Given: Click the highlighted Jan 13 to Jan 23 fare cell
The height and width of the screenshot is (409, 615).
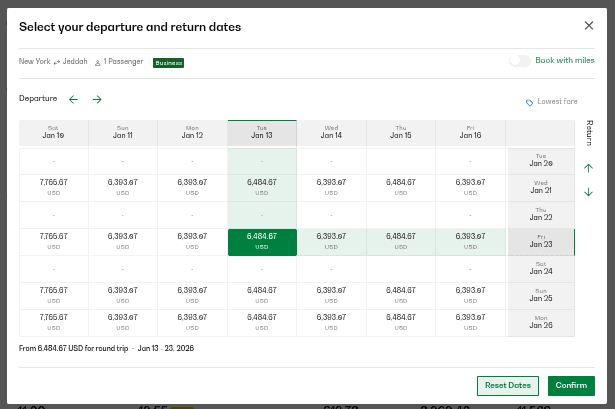Looking at the screenshot, I should pyautogui.click(x=262, y=242).
